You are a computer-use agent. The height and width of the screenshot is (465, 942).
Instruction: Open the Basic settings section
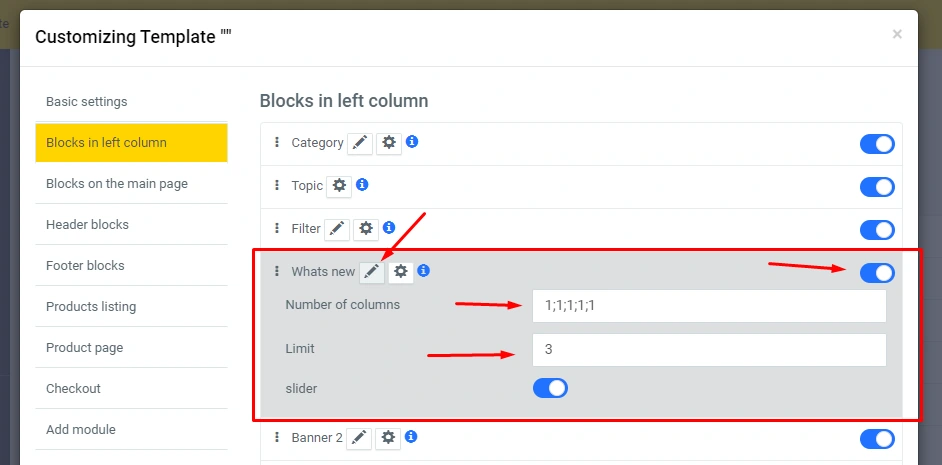point(87,102)
